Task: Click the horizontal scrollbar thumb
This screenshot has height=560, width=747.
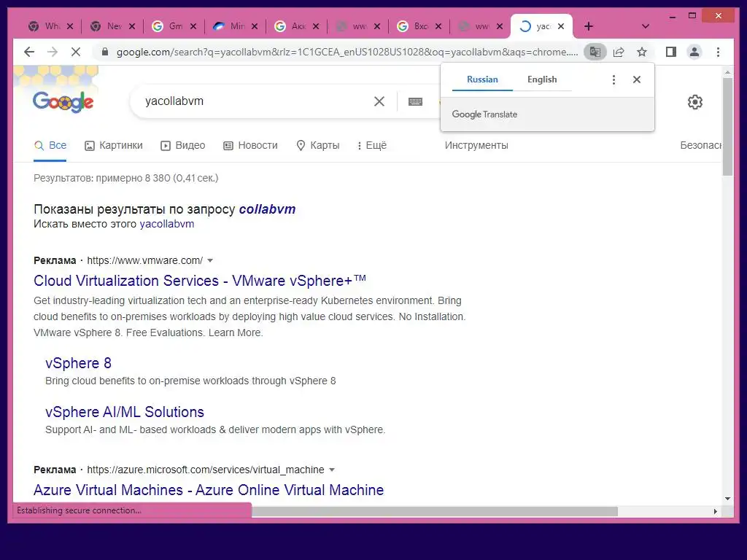Action: point(435,511)
